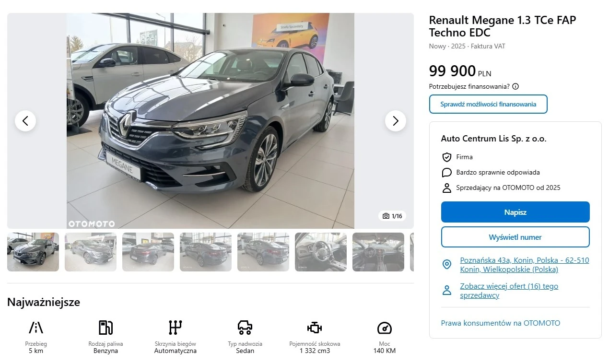Click the blue Napisz button
Viewport: 609px width, 364px height.
[x=515, y=212]
